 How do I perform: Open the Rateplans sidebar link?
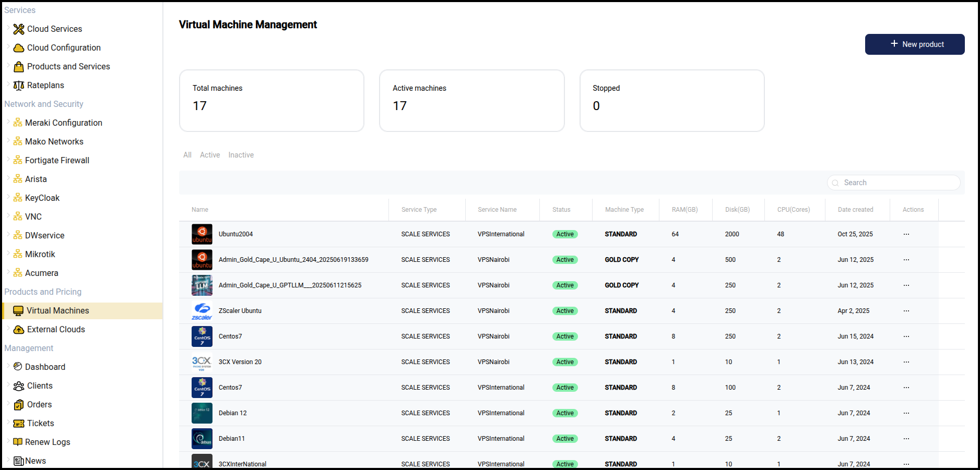(x=45, y=86)
